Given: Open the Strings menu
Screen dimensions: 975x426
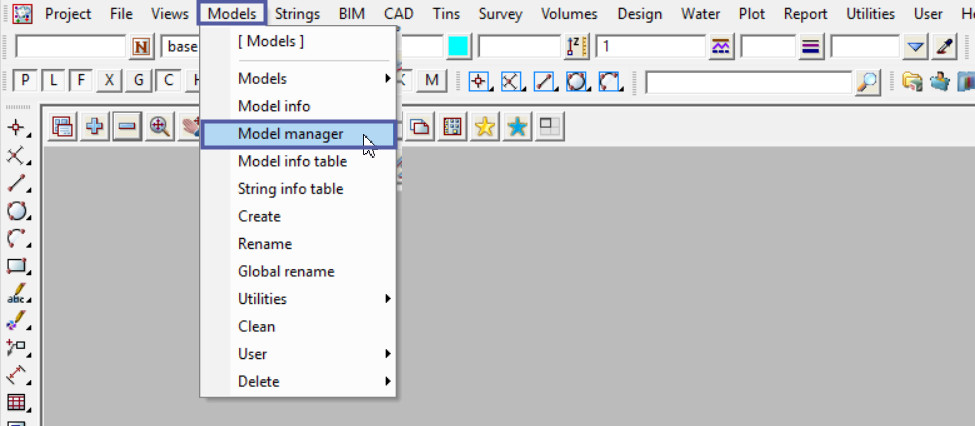Looking at the screenshot, I should 295,14.
